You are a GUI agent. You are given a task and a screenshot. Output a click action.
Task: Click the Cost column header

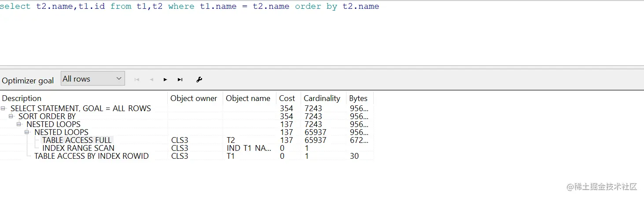tap(288, 98)
